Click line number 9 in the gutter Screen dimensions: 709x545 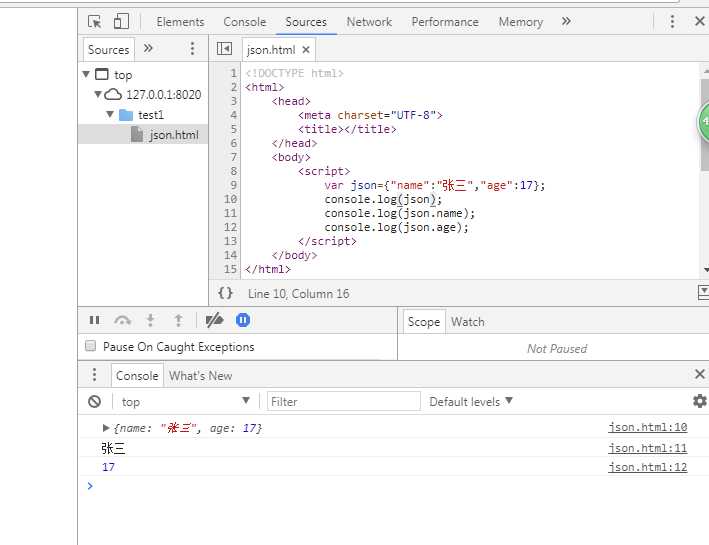(x=233, y=185)
